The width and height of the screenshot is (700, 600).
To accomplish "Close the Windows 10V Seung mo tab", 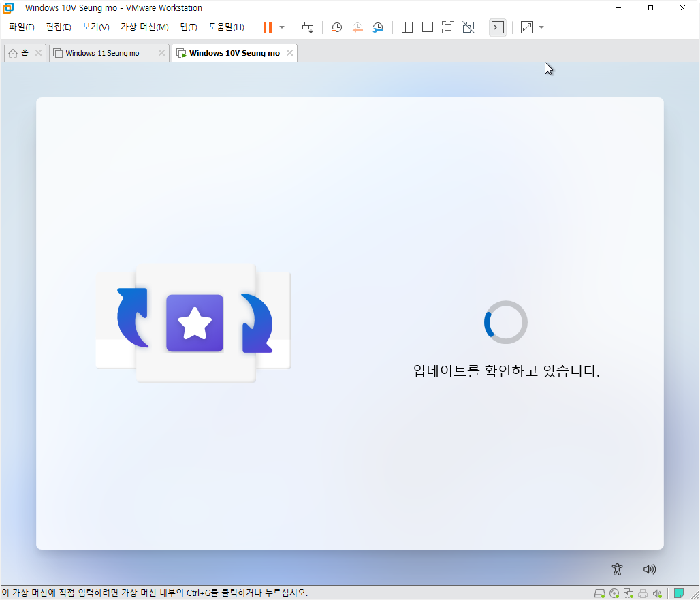I will 289,53.
